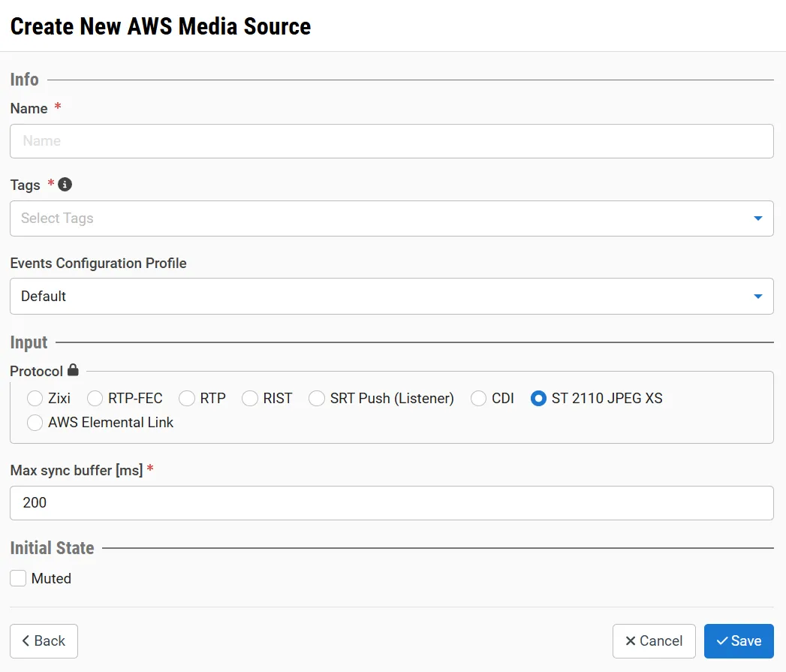Expand the Events Configuration Profile dropdown
Screen dimensions: 786x672
(x=391, y=297)
